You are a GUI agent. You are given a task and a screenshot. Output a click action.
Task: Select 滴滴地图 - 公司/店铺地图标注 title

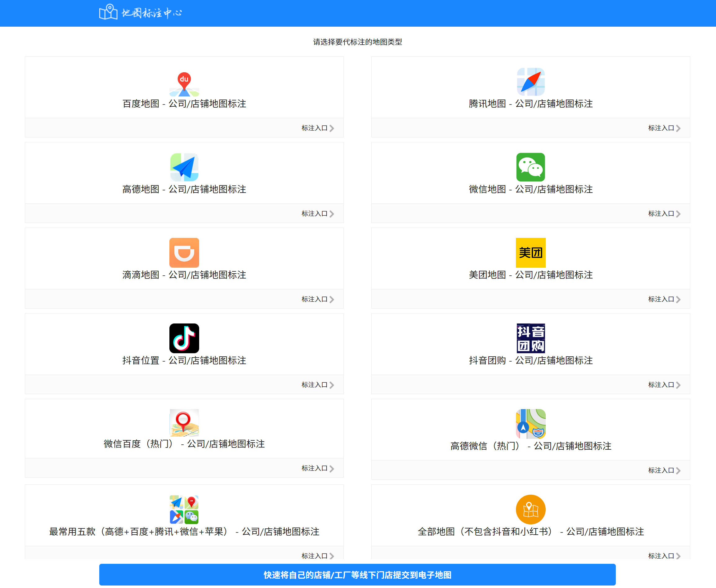184,275
